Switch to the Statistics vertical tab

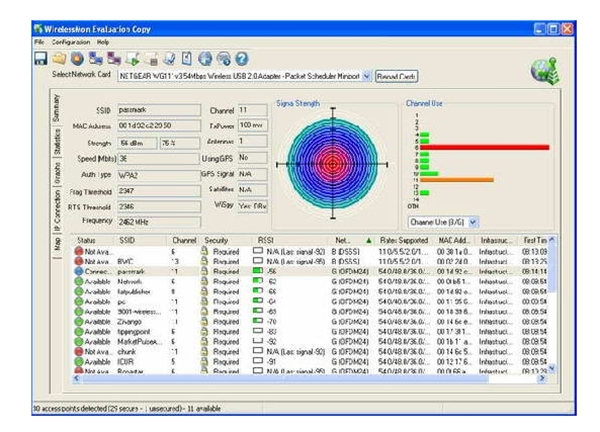[x=57, y=141]
